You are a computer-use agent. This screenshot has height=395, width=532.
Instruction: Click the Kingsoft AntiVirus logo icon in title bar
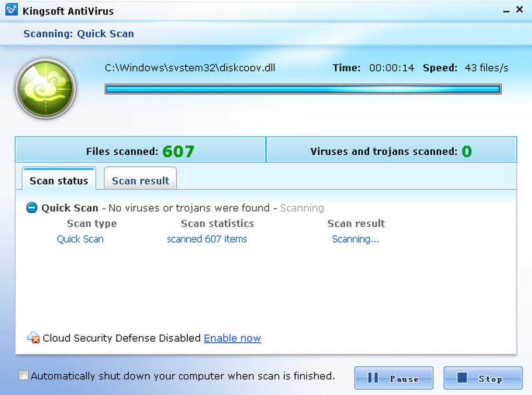[x=11, y=10]
